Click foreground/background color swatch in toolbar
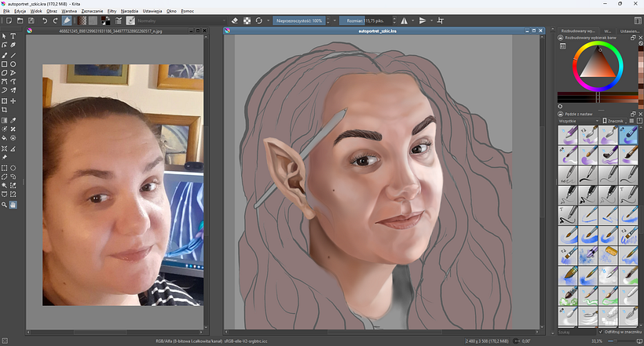The width and height of the screenshot is (644, 346). point(105,20)
